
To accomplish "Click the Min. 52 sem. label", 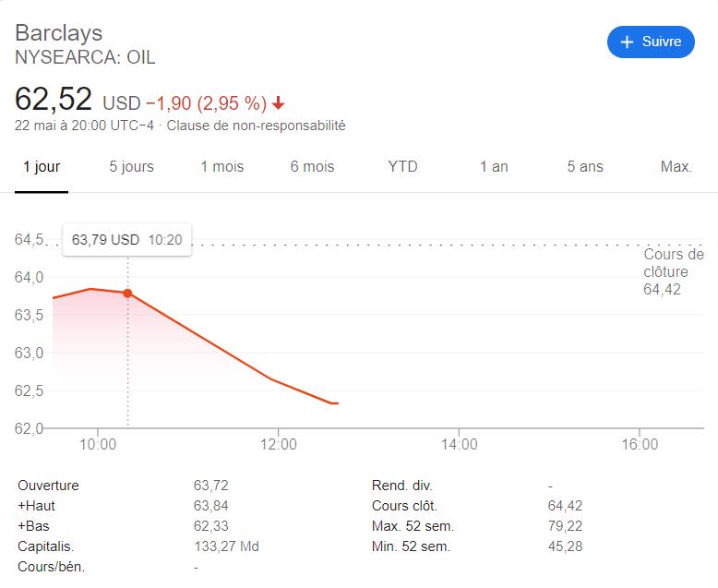I will (412, 546).
